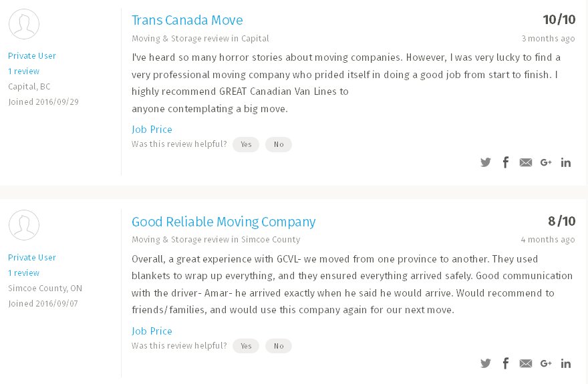This screenshot has height=384, width=588.
Task: Mark Trans Canada Move review not helpful with No
Action: coord(279,144)
